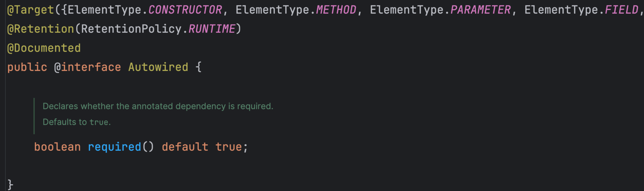This screenshot has width=644, height=191.
Task: Click the FIELD enum constant
Action: 621,10
